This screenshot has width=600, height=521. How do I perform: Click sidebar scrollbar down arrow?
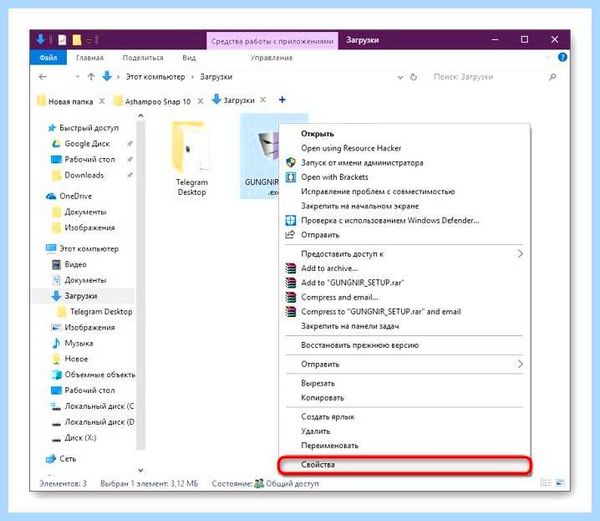point(140,470)
